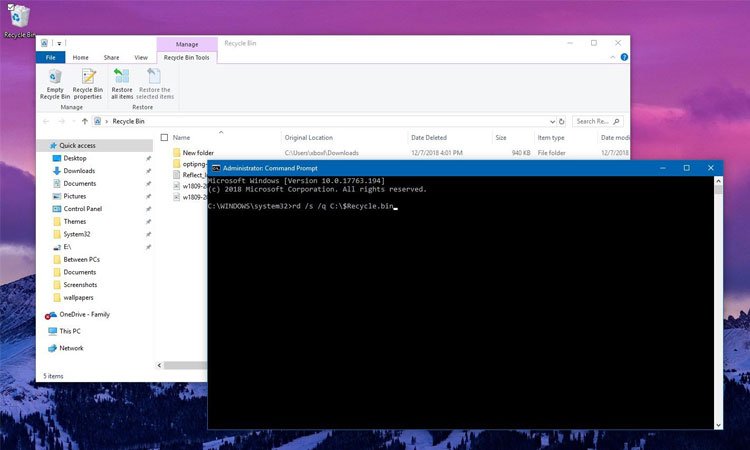The height and width of the screenshot is (450, 750).
Task: Collapse the ribbon with the chevron
Action: click(x=614, y=58)
